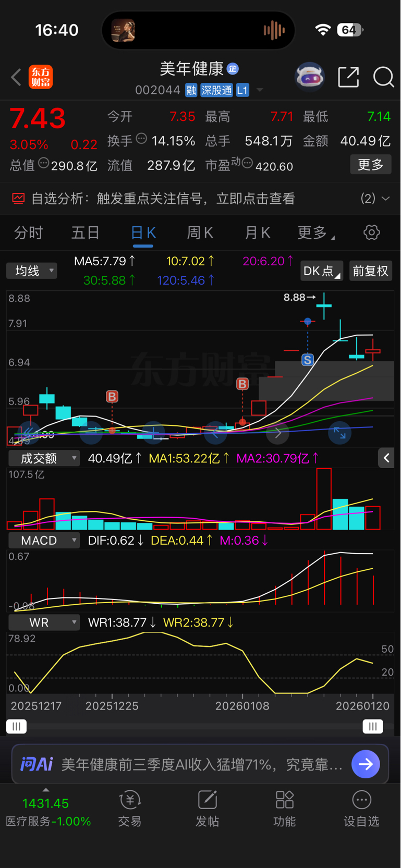Expand stock code dropdown arrow
This screenshot has height=868, width=401.
tap(260, 90)
